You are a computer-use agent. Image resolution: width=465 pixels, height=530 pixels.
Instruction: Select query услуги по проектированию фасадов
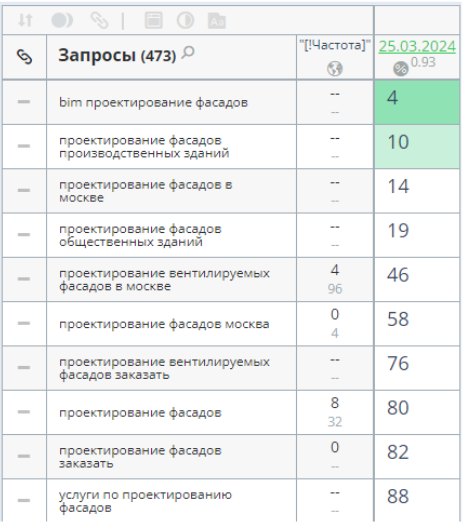145,501
